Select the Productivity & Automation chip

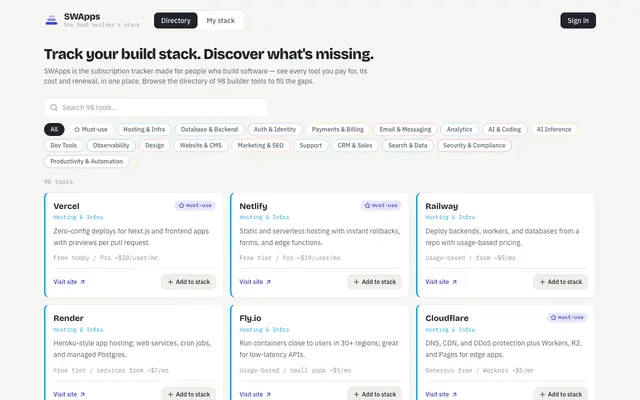(x=87, y=162)
